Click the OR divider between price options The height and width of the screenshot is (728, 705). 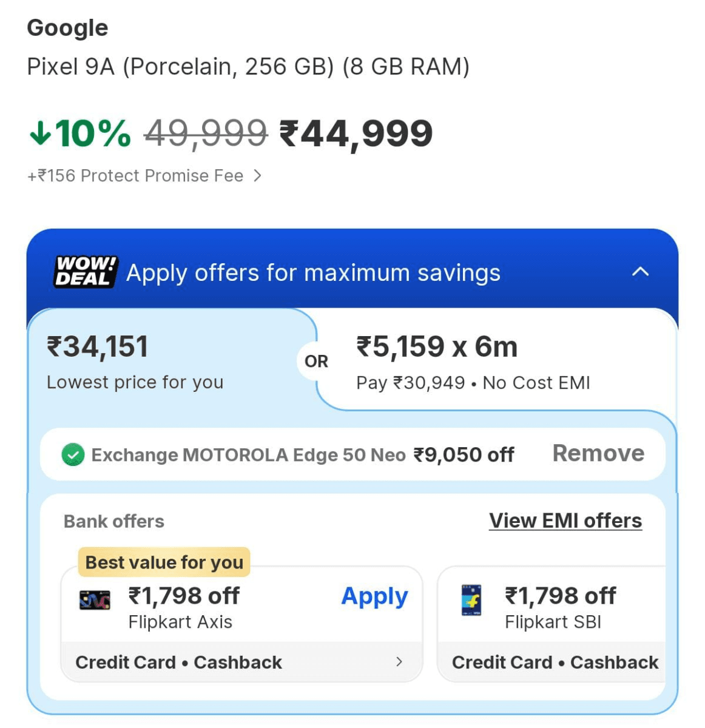pyautogui.click(x=316, y=362)
